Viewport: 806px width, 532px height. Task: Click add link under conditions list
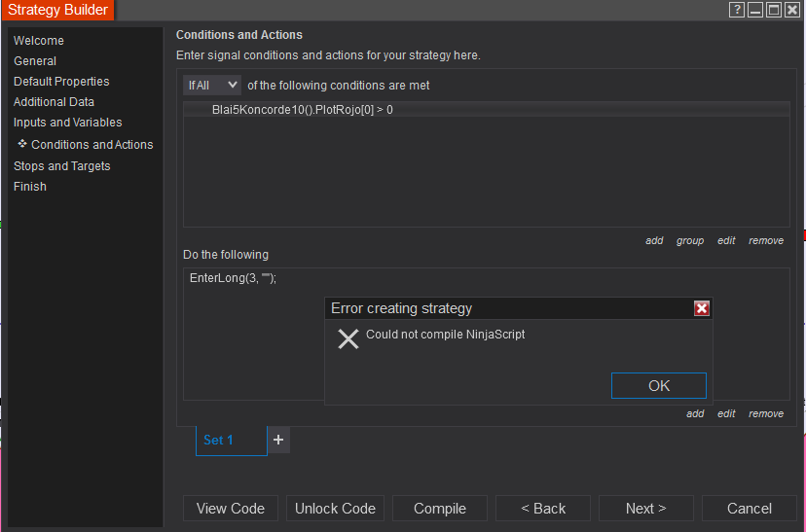[654, 240]
